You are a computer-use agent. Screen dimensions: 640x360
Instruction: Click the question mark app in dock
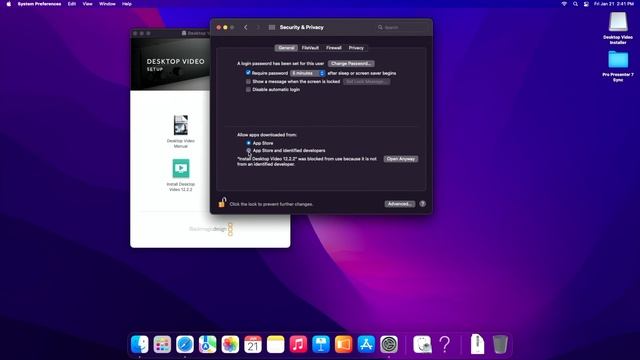[x=445, y=344]
